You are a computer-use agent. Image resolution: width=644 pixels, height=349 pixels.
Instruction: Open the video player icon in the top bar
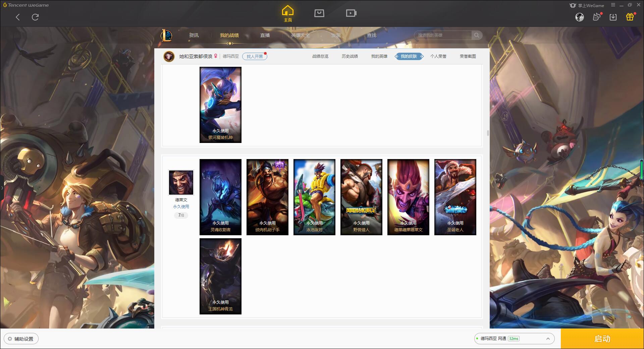351,13
